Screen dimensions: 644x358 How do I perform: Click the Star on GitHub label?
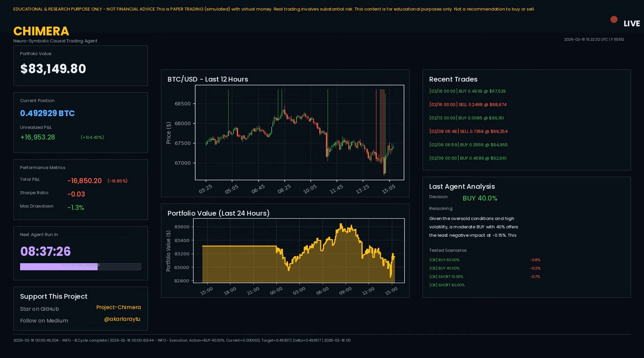point(39,309)
